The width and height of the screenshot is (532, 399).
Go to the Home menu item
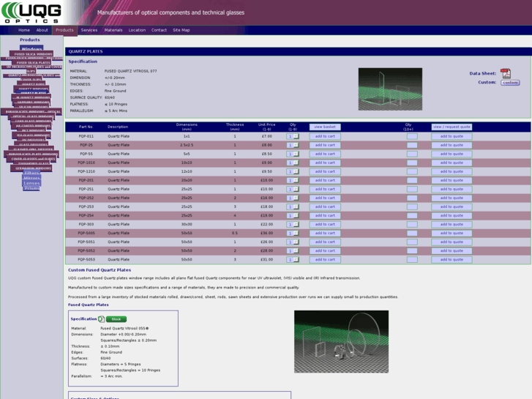(23, 30)
